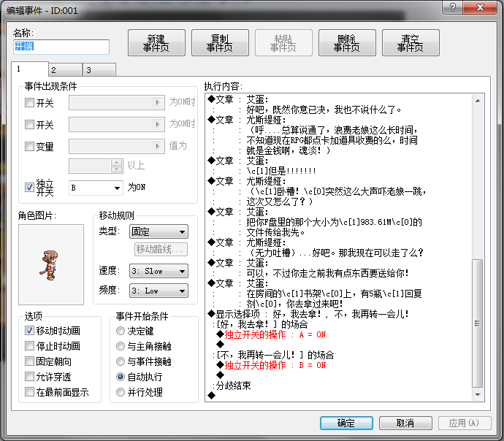Select the 分歧结束 line
This screenshot has width=504, height=441.
coord(232,386)
